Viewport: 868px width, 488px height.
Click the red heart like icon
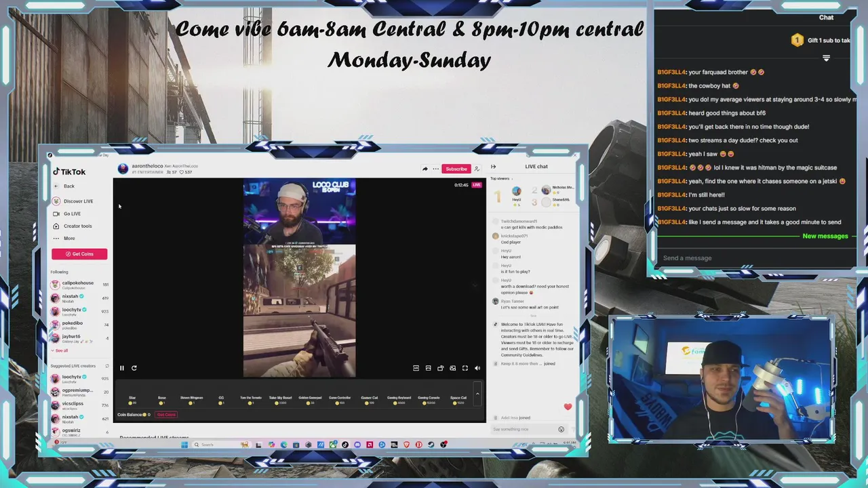[568, 407]
